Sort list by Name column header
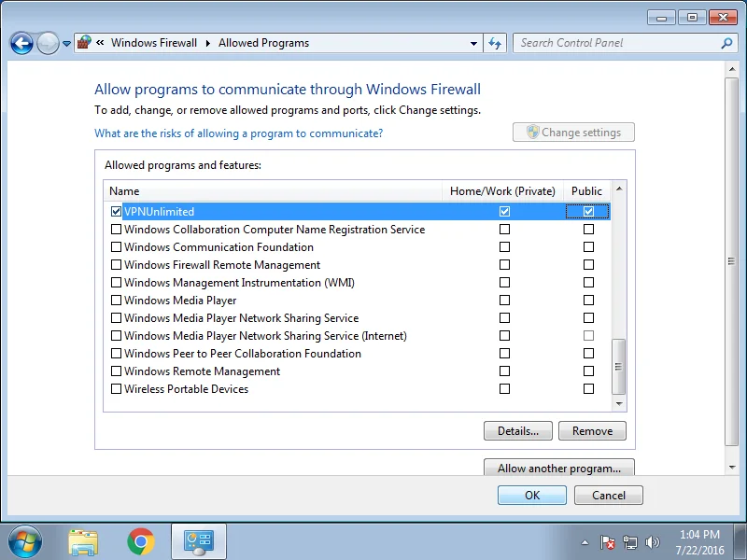 click(x=273, y=191)
